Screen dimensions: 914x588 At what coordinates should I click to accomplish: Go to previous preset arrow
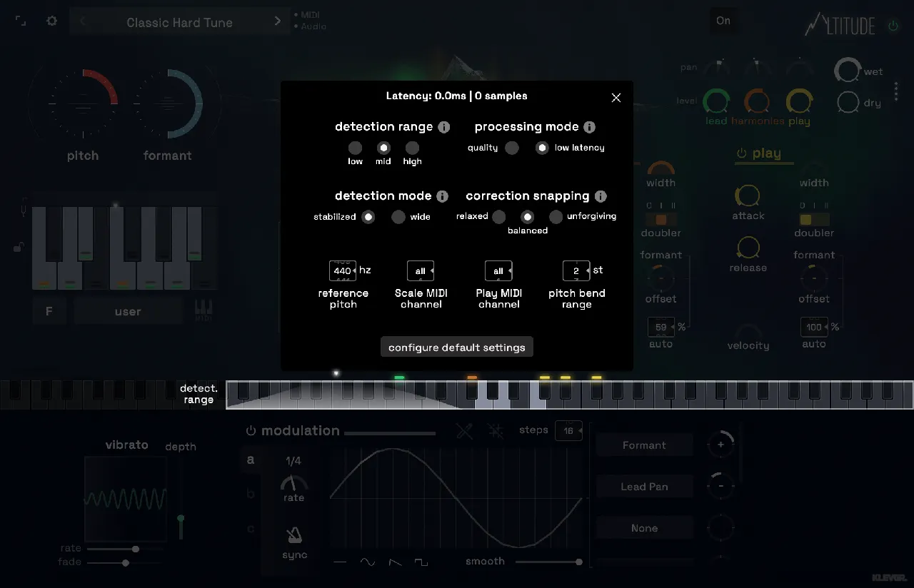[x=83, y=21]
